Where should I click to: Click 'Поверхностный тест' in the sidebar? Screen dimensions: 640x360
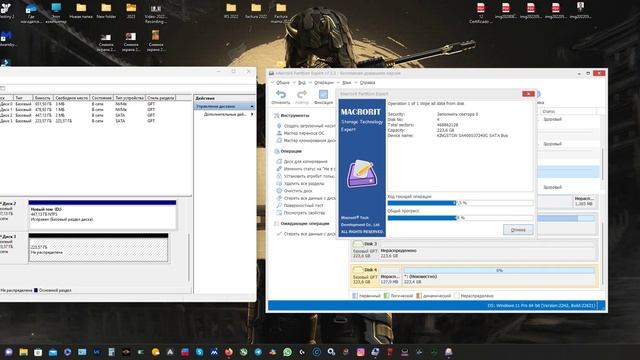point(303,205)
